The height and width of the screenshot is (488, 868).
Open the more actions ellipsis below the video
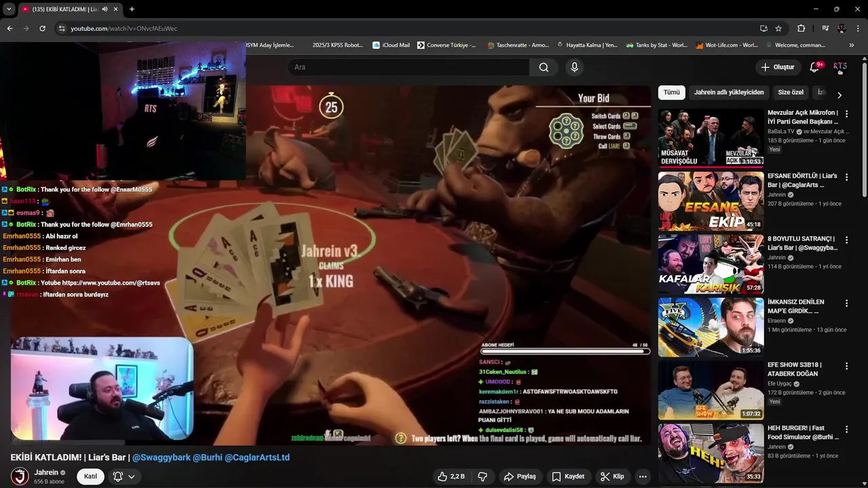tap(642, 476)
